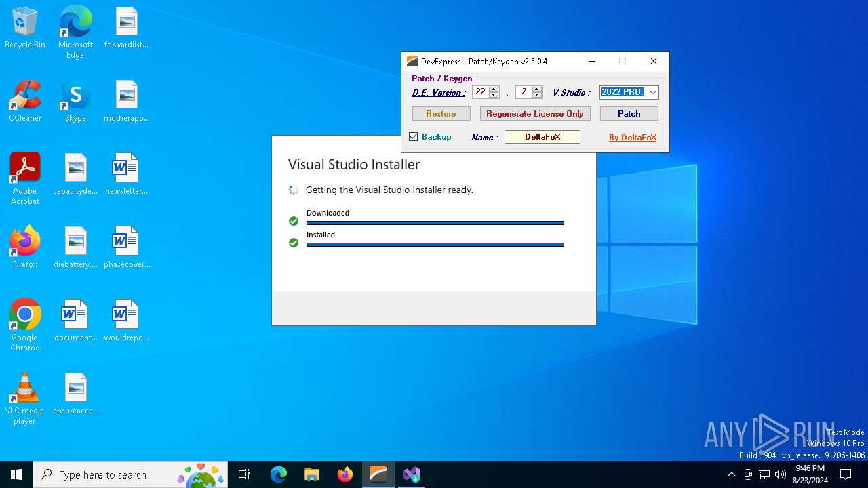Open the notification center
The image size is (868, 488).
846,474
